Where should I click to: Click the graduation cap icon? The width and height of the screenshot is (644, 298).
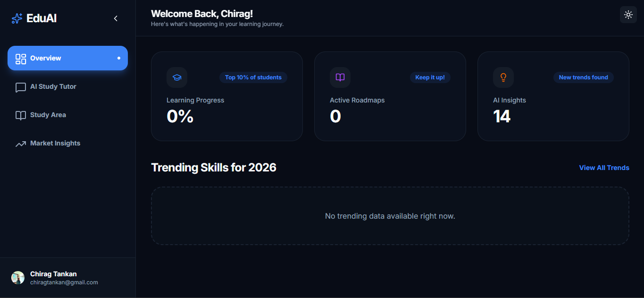coord(177,77)
